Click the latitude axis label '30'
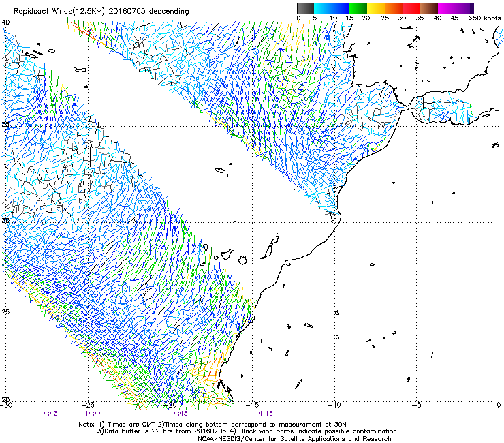Screen dimensions: 504x443 pos(5,221)
